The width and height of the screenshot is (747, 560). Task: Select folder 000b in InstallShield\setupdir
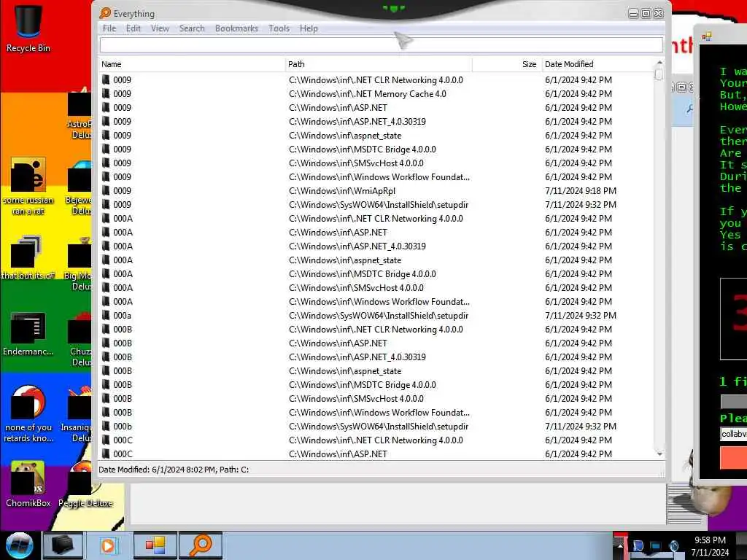(123, 427)
